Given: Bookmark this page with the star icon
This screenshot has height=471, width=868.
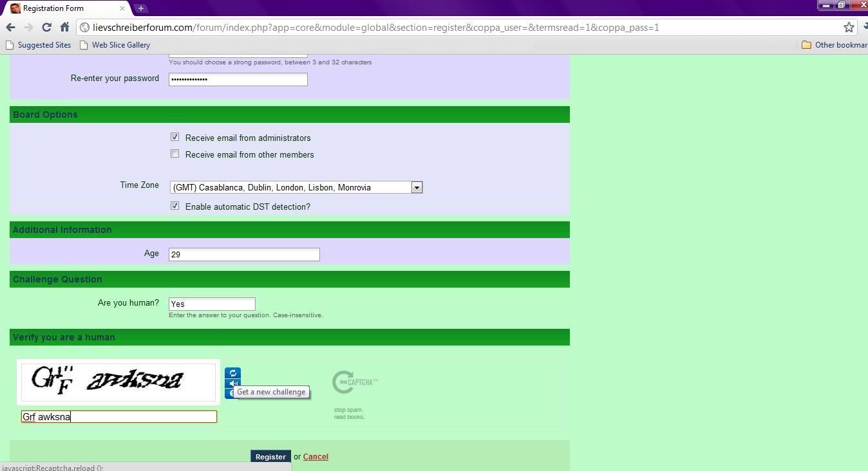Looking at the screenshot, I should [849, 27].
